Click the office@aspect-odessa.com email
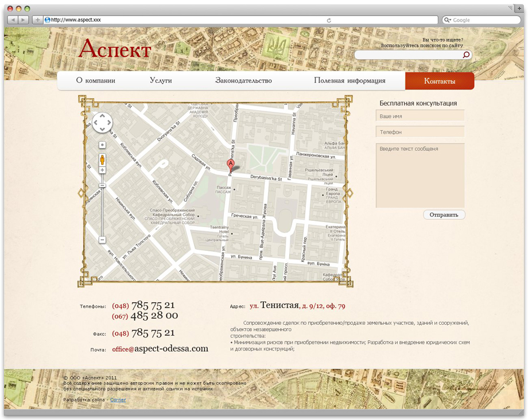This screenshot has height=420, width=528. click(x=160, y=349)
